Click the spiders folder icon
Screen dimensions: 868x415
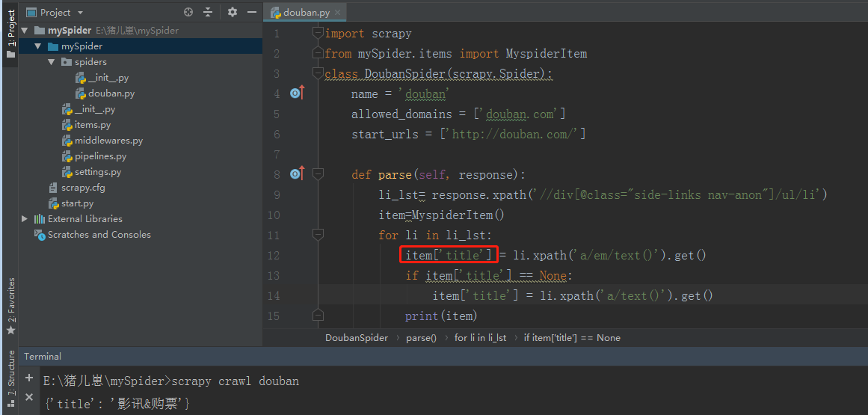click(x=67, y=62)
